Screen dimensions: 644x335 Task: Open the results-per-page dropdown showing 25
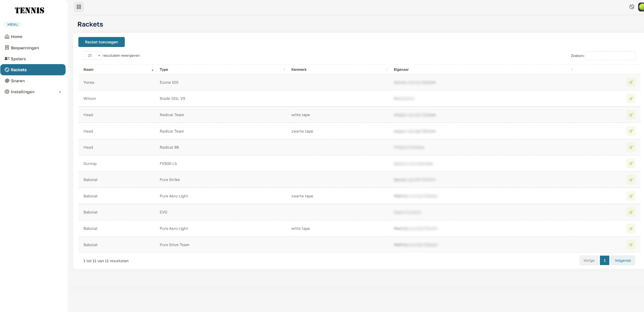click(x=92, y=56)
